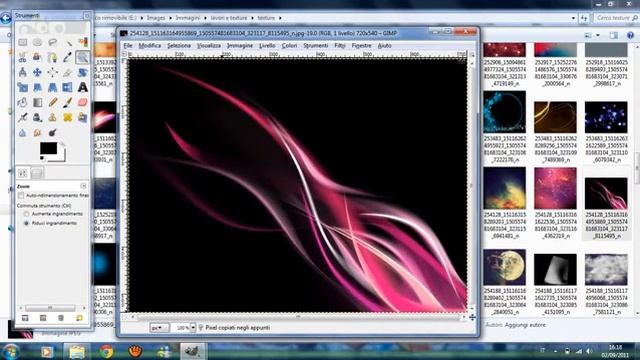Open the Zoom tool options panel menu

(x=83, y=186)
